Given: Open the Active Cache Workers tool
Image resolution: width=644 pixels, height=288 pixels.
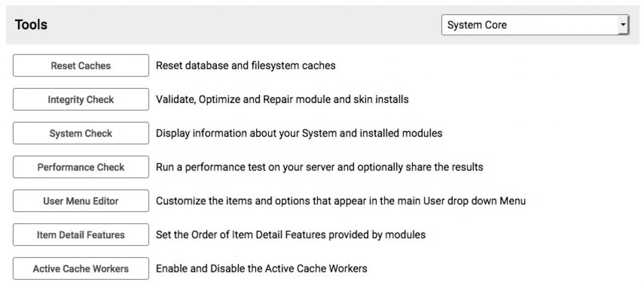Looking at the screenshot, I should click(x=80, y=269).
